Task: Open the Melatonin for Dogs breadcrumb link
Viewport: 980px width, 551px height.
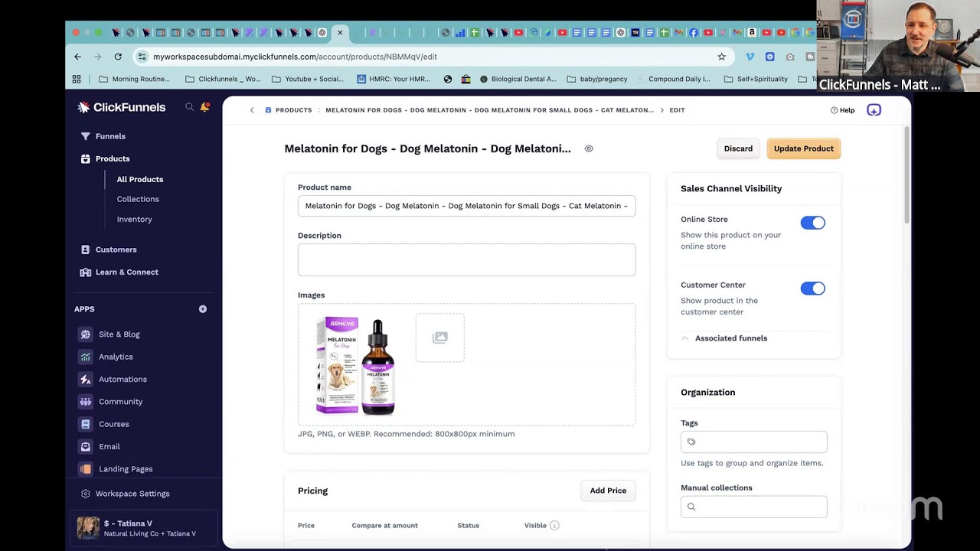Action: tap(489, 110)
